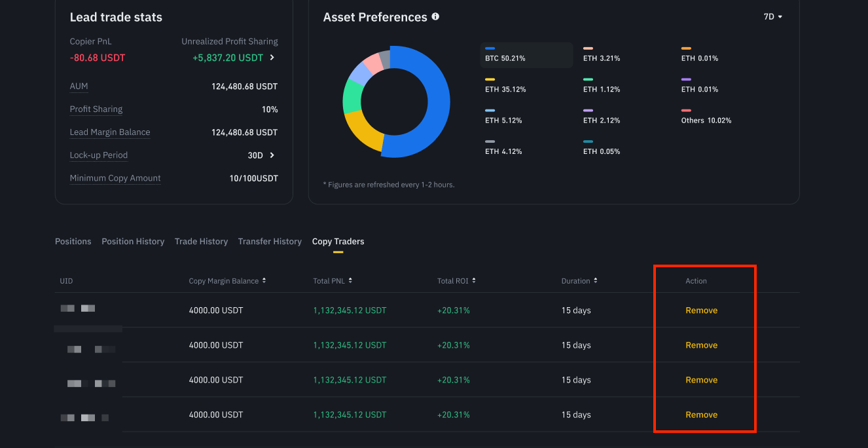The width and height of the screenshot is (868, 448).
Task: Sort by Duration arrows
Action: 596,281
